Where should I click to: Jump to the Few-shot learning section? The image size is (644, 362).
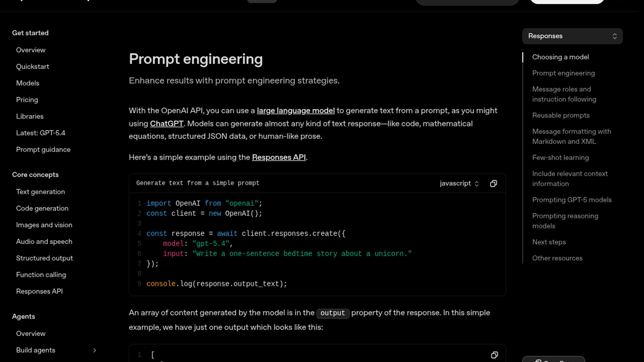point(560,158)
